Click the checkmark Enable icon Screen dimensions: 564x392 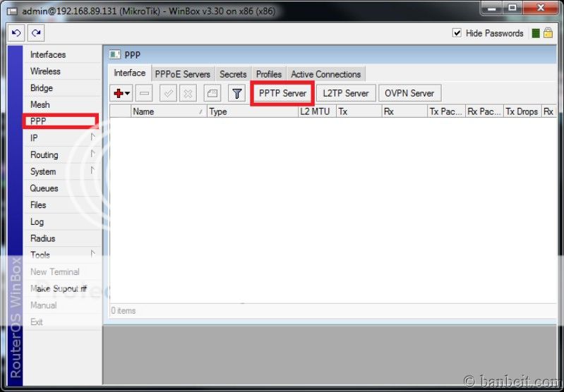[168, 93]
